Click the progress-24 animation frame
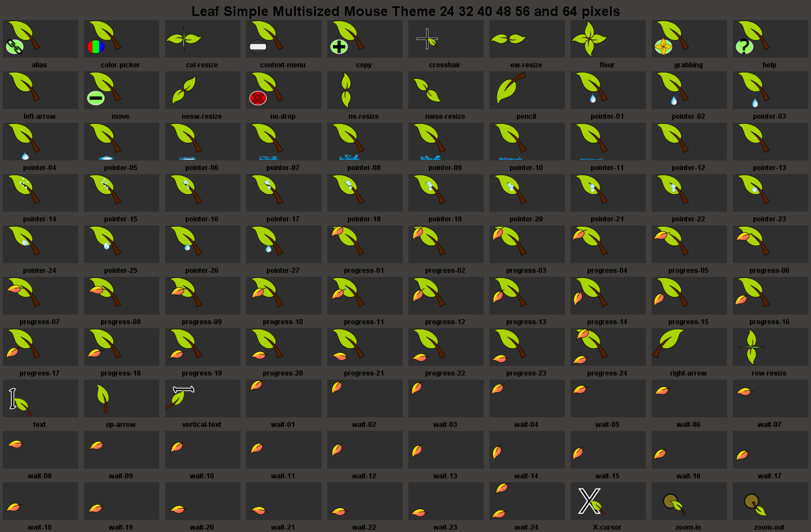This screenshot has width=811, height=532. click(x=608, y=347)
